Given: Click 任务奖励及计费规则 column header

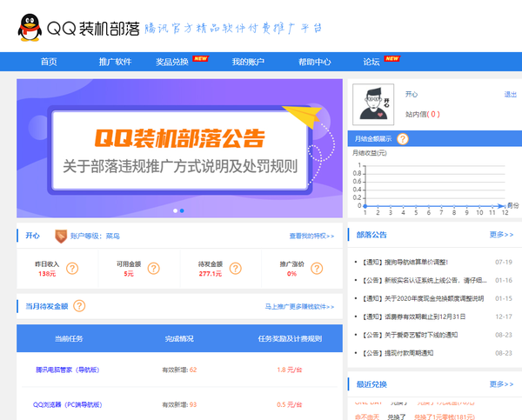Looking at the screenshot, I should 290,339.
